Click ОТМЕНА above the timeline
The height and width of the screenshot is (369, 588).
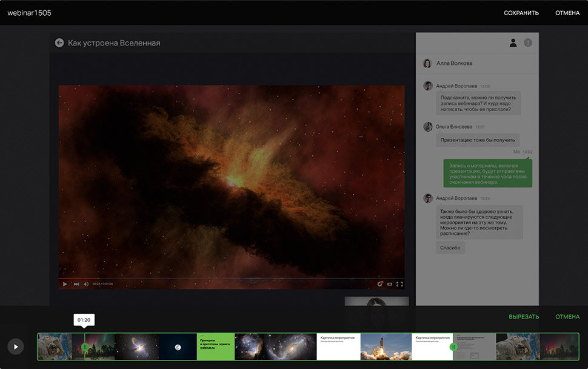click(567, 317)
